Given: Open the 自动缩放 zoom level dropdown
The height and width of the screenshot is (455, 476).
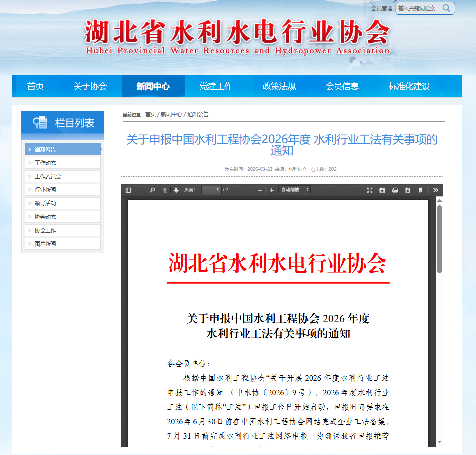Looking at the screenshot, I should [x=294, y=190].
